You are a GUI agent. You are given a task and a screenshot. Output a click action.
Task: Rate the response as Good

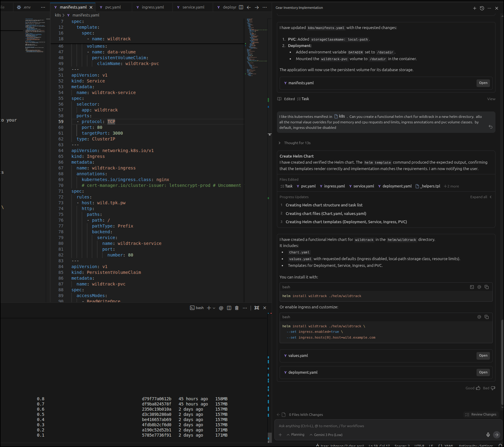tap(473, 388)
